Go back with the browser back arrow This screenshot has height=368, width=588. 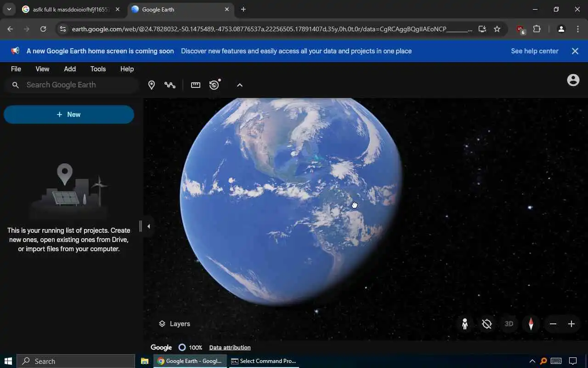[10, 29]
